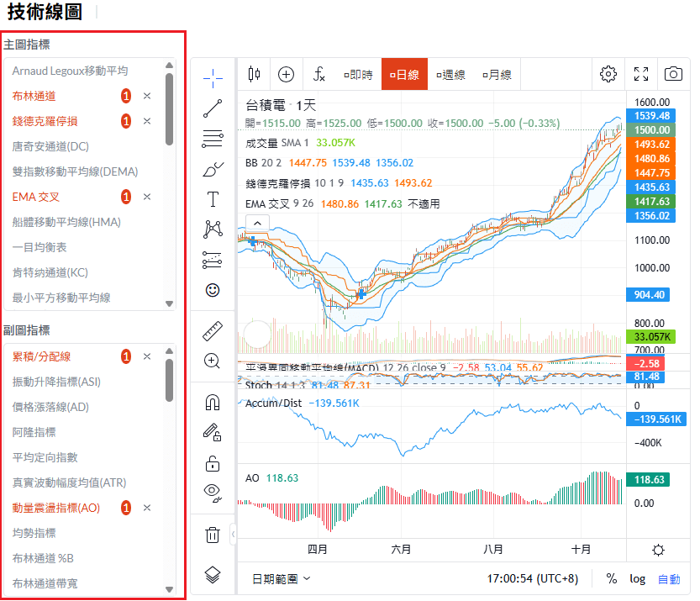Open chart settings via the gear icon
This screenshot has width=700, height=601.
click(x=608, y=75)
